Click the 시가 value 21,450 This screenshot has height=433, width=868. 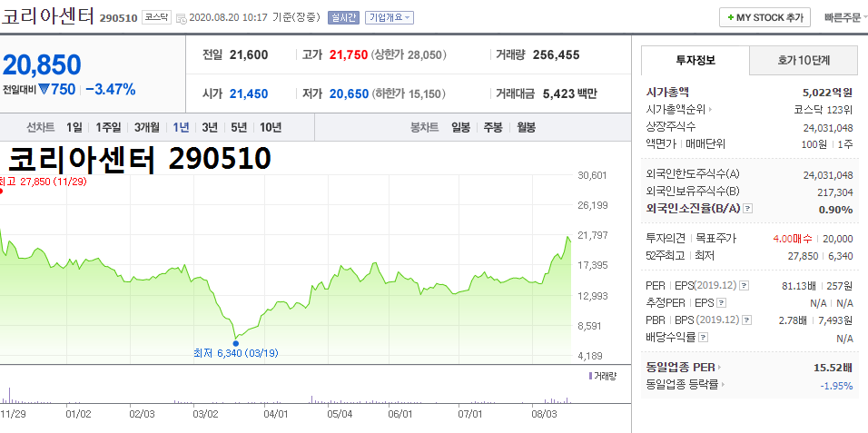pyautogui.click(x=249, y=94)
